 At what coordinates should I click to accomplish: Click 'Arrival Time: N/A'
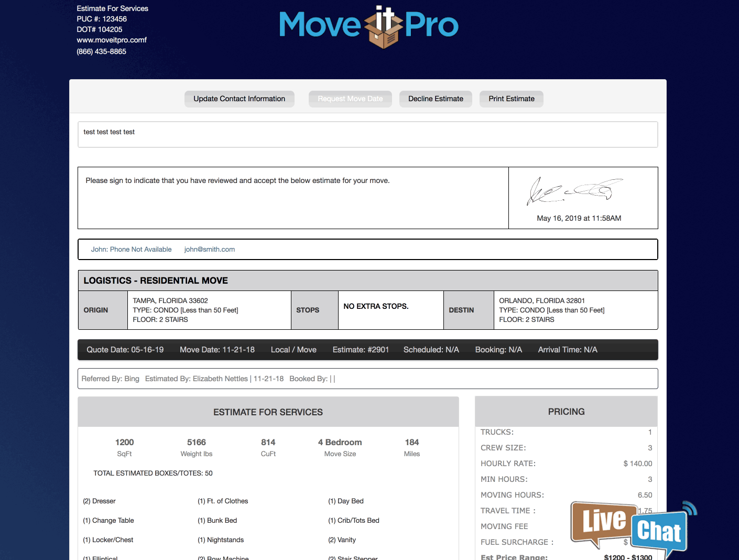568,350
